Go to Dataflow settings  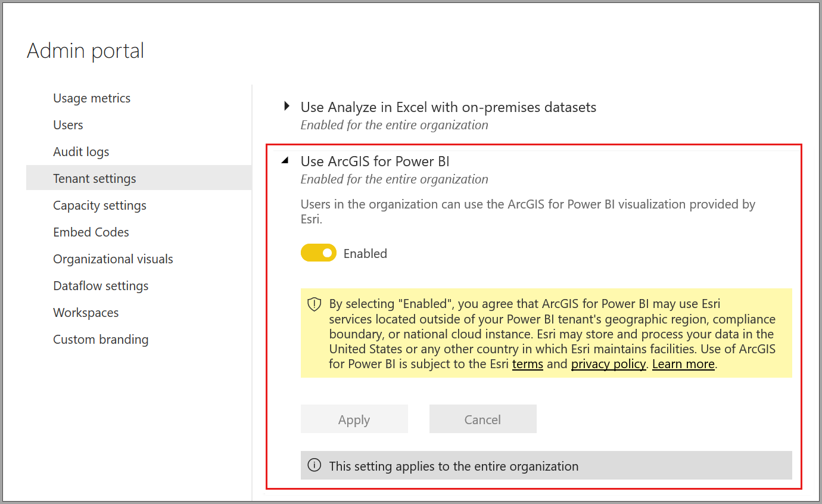pyautogui.click(x=101, y=286)
